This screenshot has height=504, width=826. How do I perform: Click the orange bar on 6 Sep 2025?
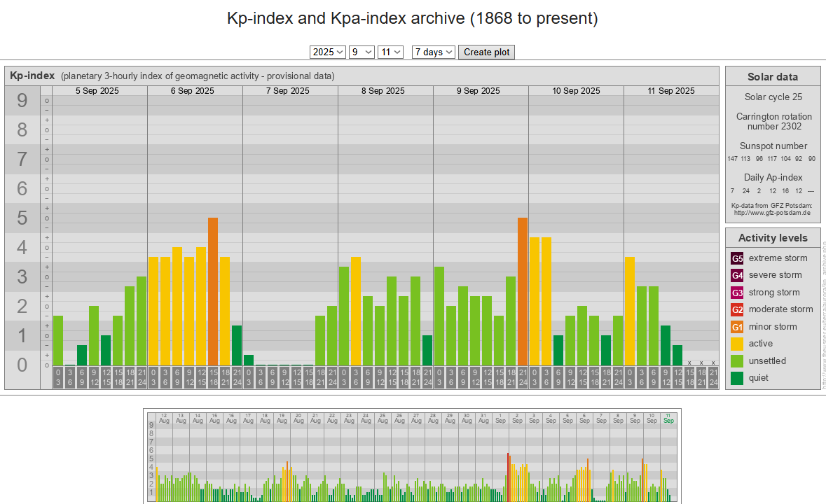coord(213,290)
